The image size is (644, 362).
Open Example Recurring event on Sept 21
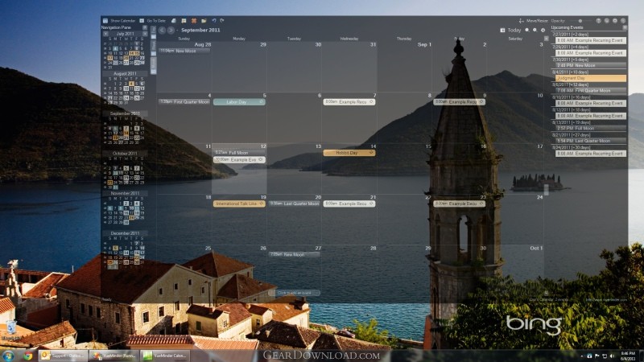349,204
